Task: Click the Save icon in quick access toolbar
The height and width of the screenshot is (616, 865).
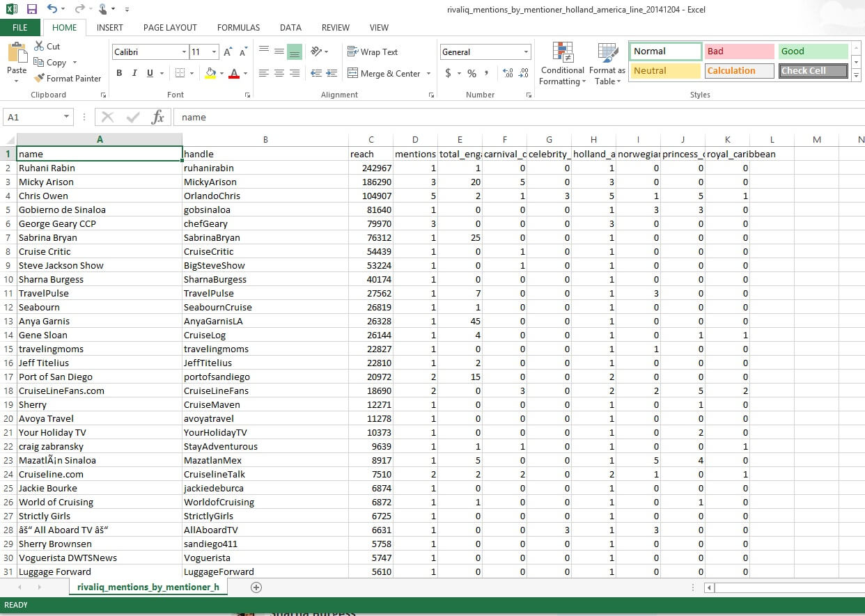Action: (x=31, y=9)
